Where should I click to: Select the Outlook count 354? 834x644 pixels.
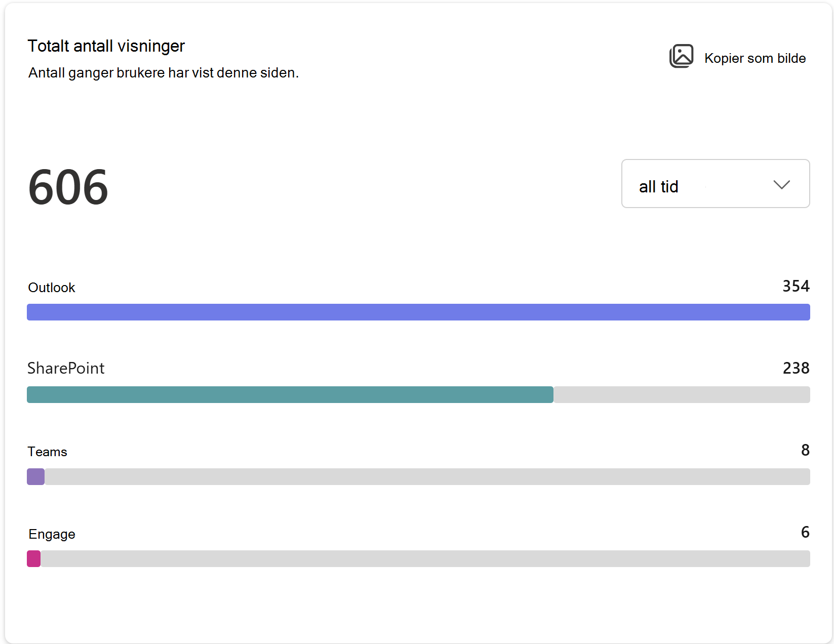796,286
